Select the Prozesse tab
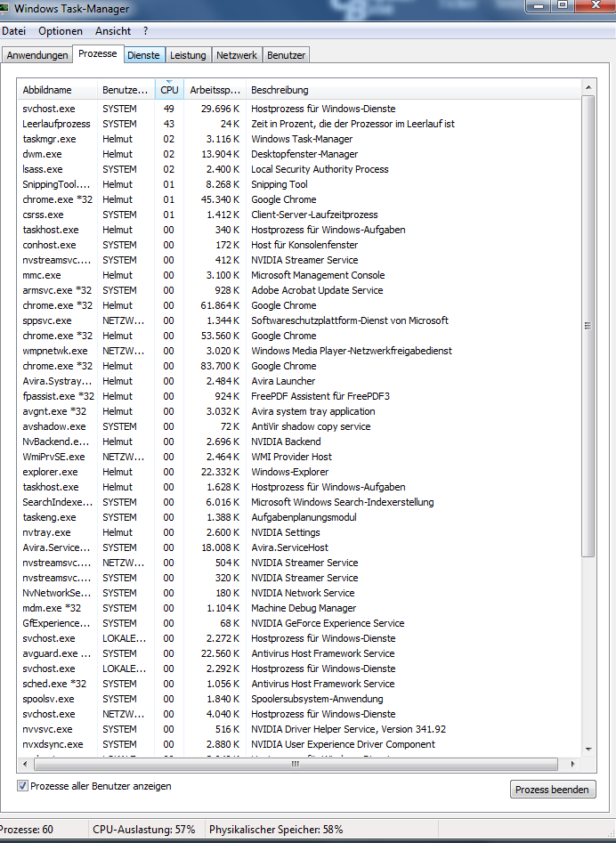616x843 pixels. (x=97, y=53)
